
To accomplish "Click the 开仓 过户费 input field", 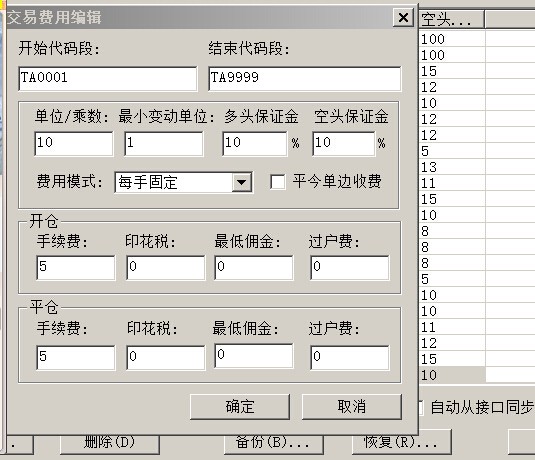I will (350, 268).
